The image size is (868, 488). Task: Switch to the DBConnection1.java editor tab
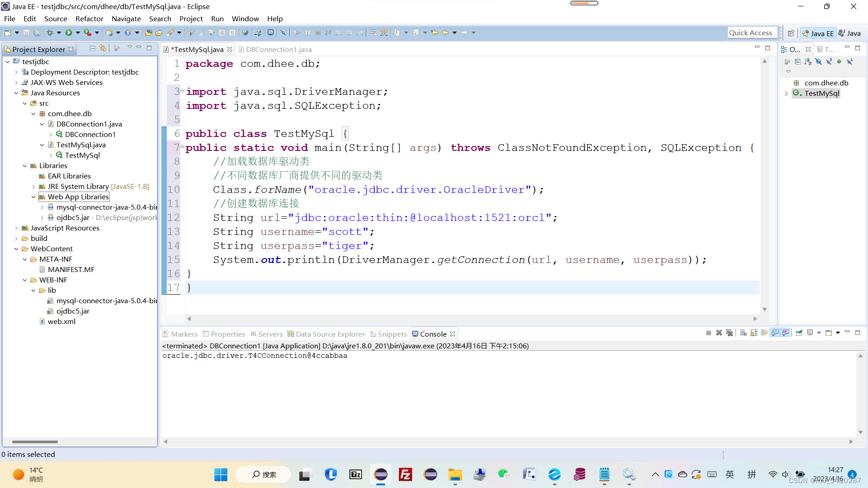coord(278,49)
